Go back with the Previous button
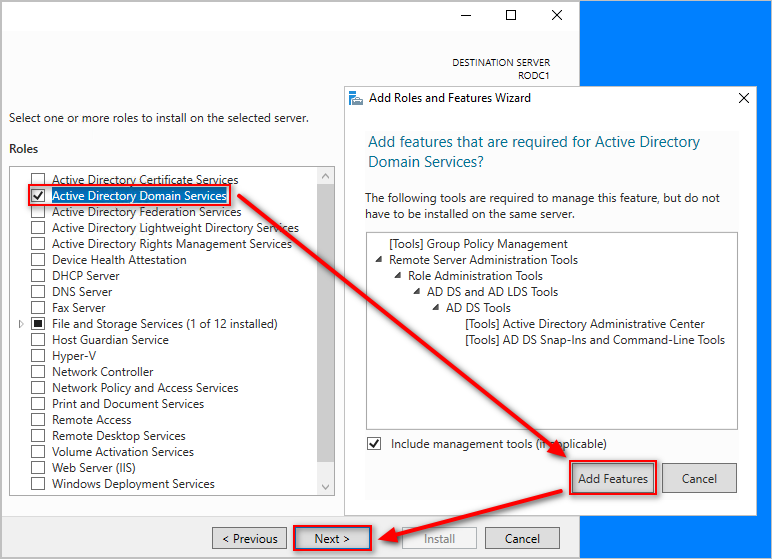 250,539
